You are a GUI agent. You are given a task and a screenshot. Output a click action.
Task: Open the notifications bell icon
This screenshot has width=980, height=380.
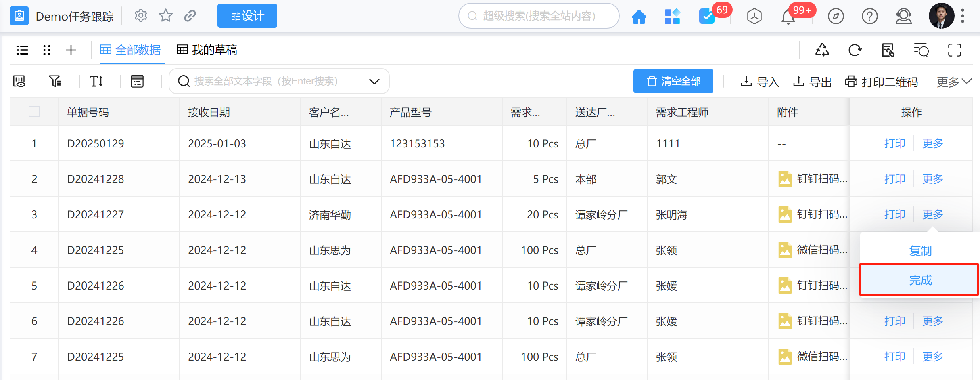point(788,17)
